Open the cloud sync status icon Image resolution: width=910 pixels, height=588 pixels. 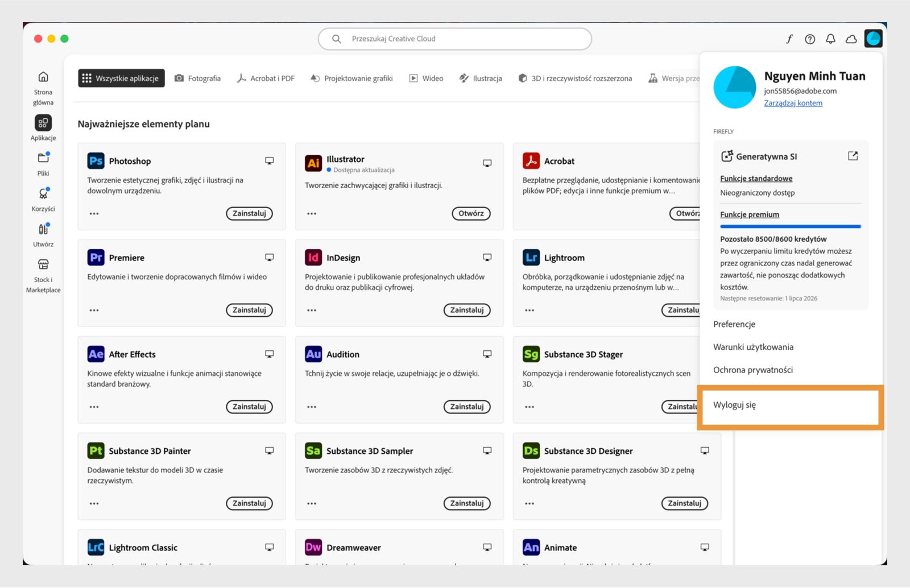coord(851,39)
